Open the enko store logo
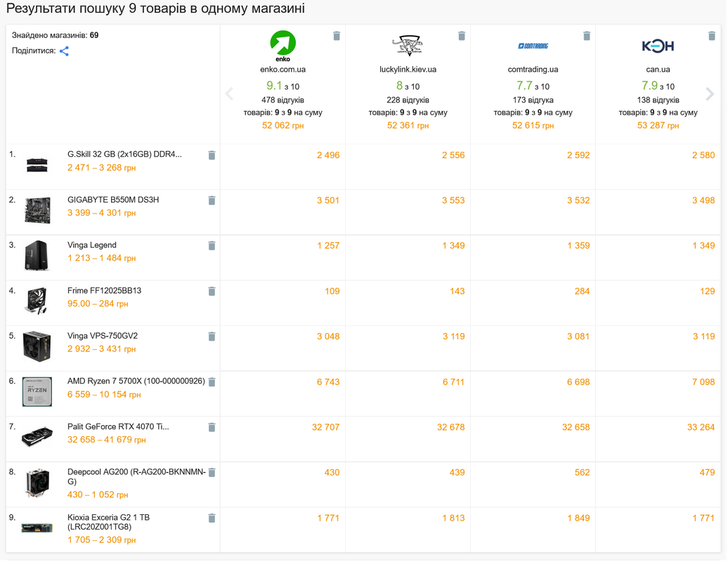728x562 pixels. (x=282, y=46)
